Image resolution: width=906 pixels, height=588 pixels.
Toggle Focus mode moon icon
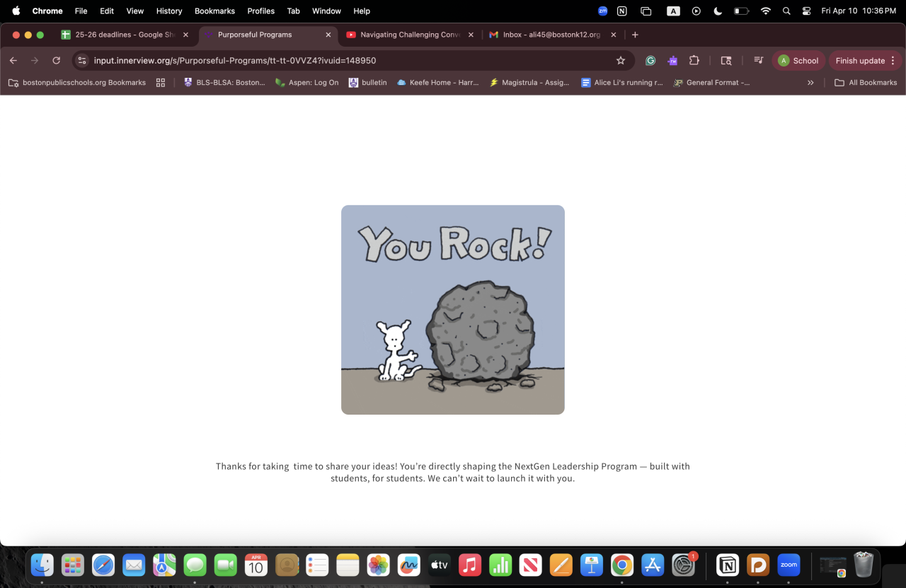718,11
